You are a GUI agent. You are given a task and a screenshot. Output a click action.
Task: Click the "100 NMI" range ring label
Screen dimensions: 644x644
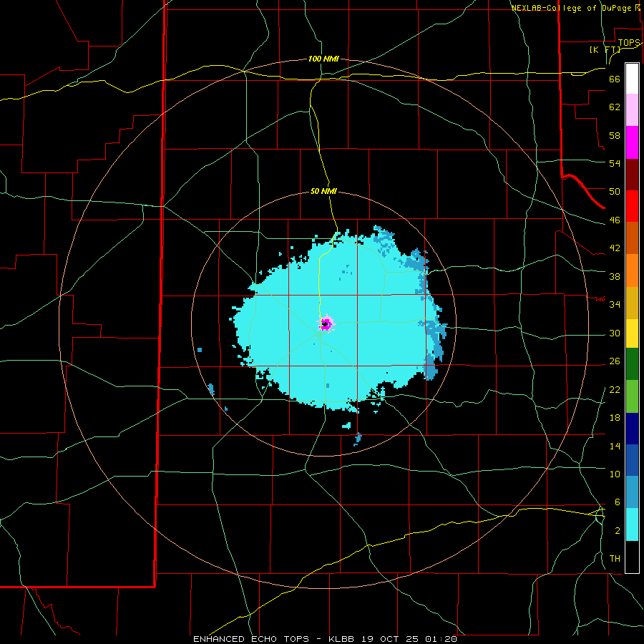[323, 59]
